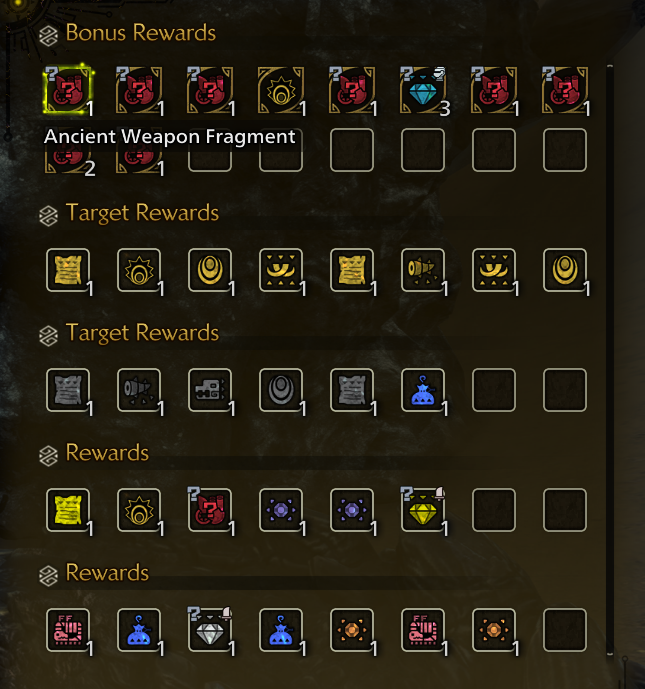Select the blue gem with quantity 3
Image resolution: width=645 pixels, height=689 pixels.
pyautogui.click(x=422, y=90)
